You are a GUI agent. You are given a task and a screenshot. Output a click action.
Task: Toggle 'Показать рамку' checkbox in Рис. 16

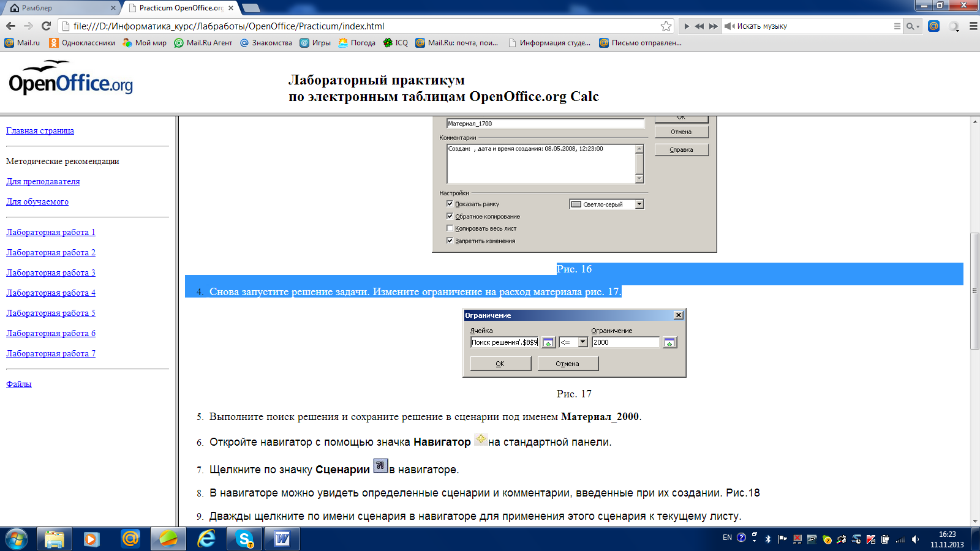pyautogui.click(x=450, y=204)
